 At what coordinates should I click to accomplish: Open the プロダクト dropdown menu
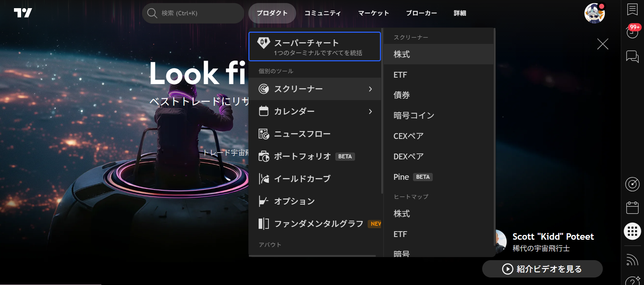point(272,13)
